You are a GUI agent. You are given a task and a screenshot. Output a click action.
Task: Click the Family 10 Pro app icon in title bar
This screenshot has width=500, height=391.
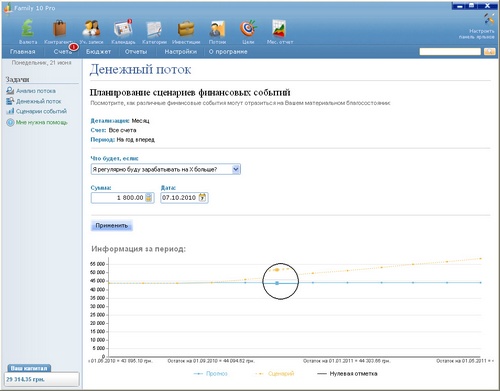(7, 8)
